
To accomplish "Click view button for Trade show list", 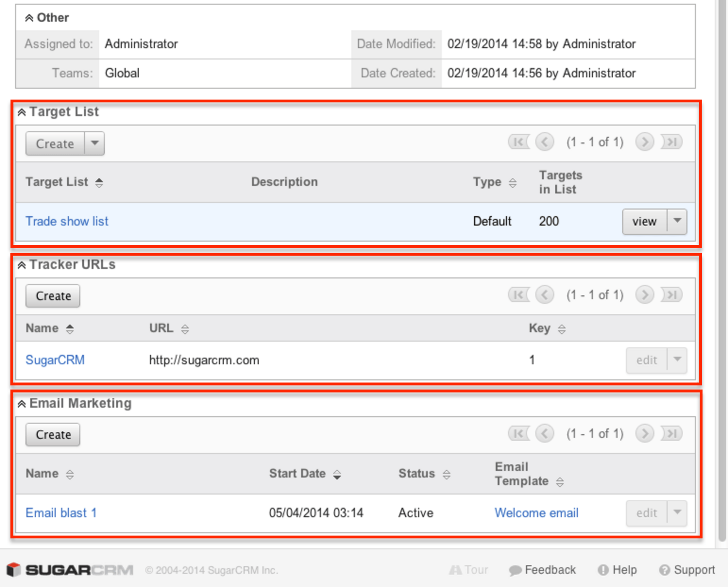I will (644, 221).
